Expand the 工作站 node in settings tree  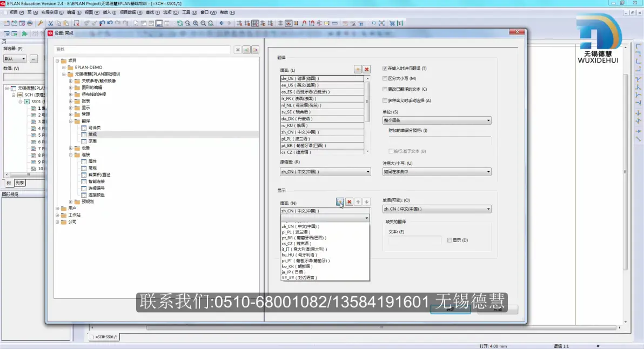coord(57,215)
